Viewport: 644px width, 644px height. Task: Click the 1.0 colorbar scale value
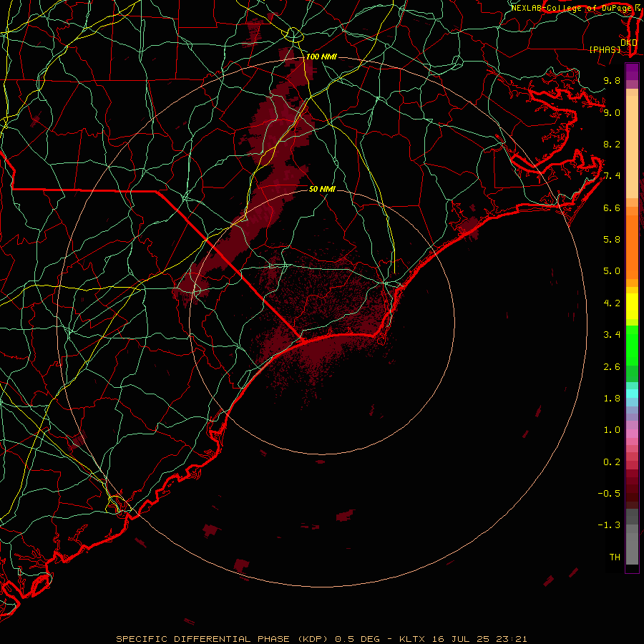(x=612, y=429)
